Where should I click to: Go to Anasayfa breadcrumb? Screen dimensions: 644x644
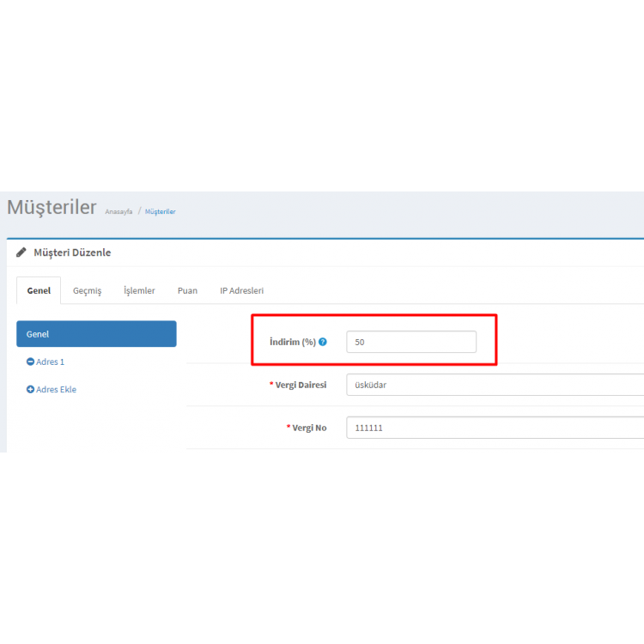(118, 211)
